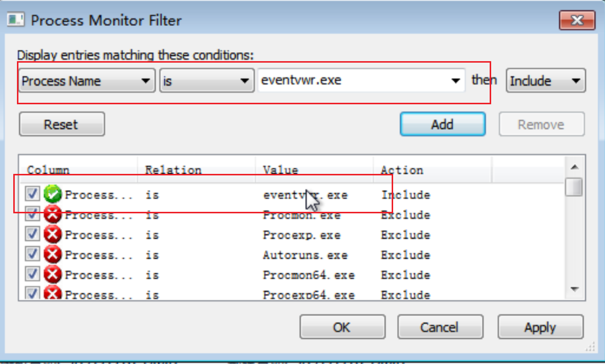Sort by the Value header
Image resolution: width=605 pixels, height=364 pixels.
tap(315, 170)
